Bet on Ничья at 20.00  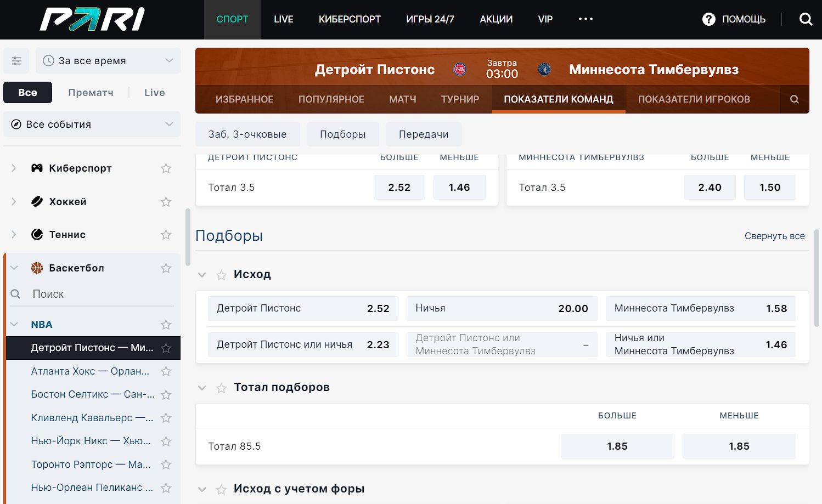pos(502,309)
